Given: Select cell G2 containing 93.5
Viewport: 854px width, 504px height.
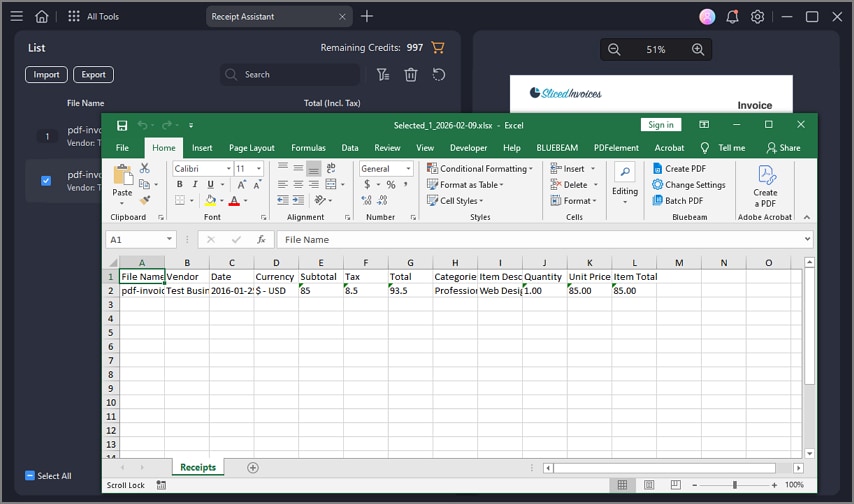Looking at the screenshot, I should pos(411,290).
